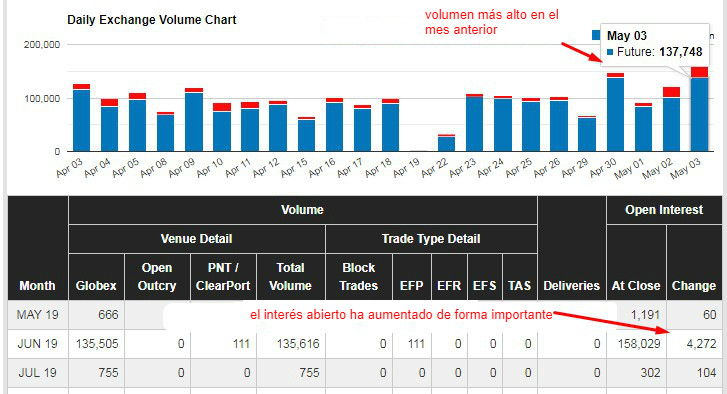Select the highlighted May 03 blue bar
Screen dimensions: 727x394
coord(700,114)
